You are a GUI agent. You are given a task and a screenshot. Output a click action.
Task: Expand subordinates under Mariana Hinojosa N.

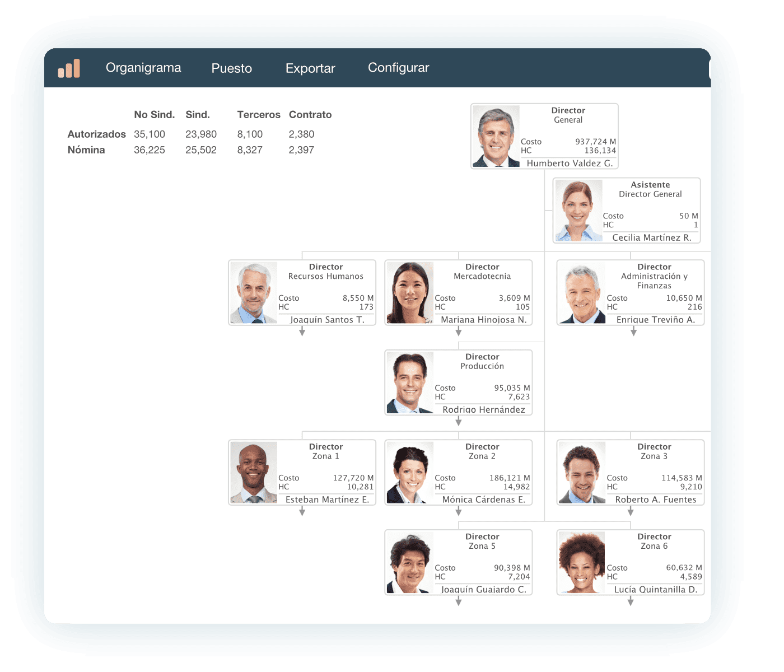click(x=459, y=332)
